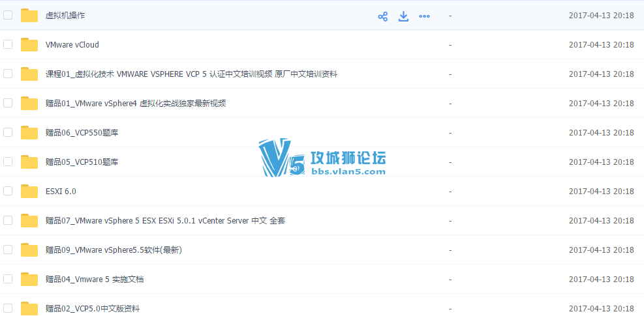Tick checkbox for 赠品02_VCP5.0中文版资料

point(8,308)
